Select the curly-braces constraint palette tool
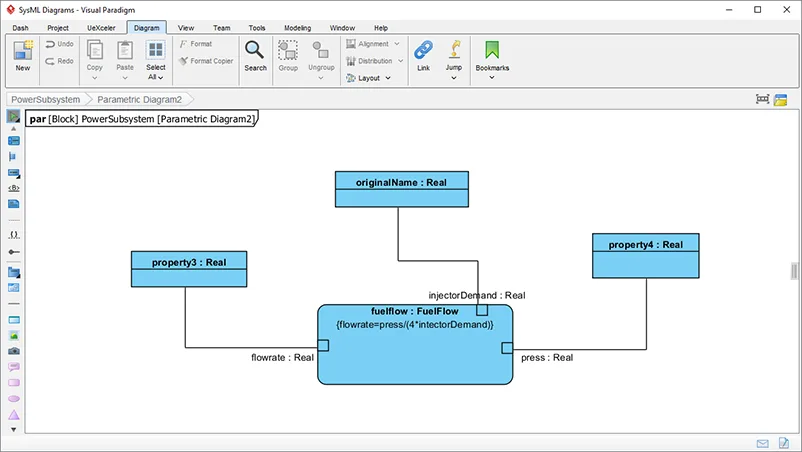This screenshot has height=452, width=802. [x=14, y=235]
